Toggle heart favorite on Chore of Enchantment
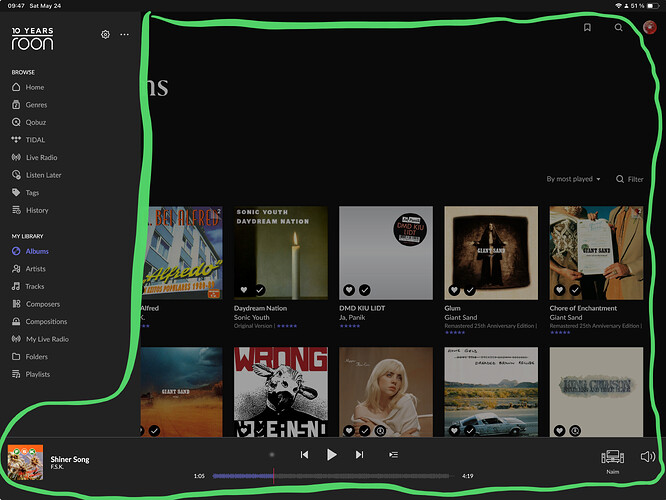 coord(559,290)
